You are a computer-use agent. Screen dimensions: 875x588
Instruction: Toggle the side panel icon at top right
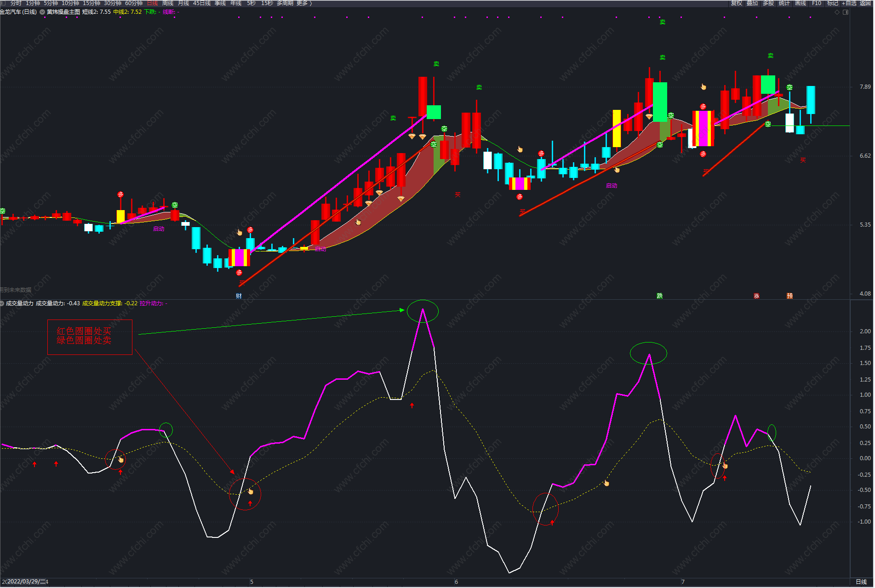846,12
